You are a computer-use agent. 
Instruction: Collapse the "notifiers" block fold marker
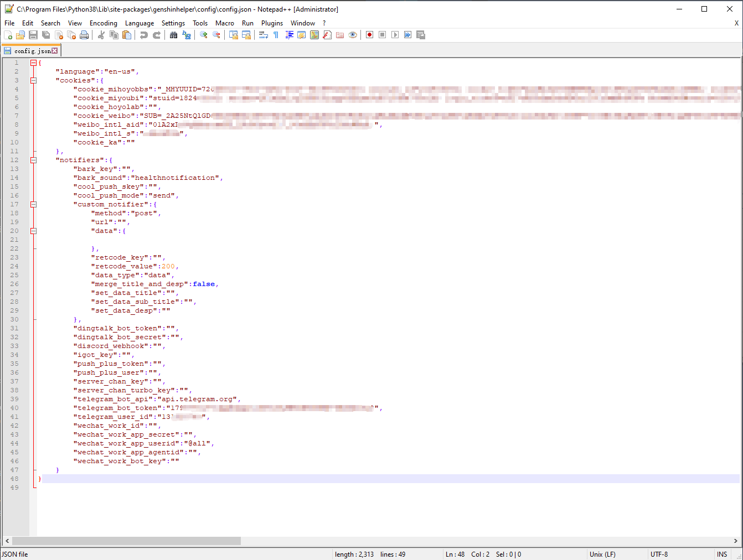[33, 160]
